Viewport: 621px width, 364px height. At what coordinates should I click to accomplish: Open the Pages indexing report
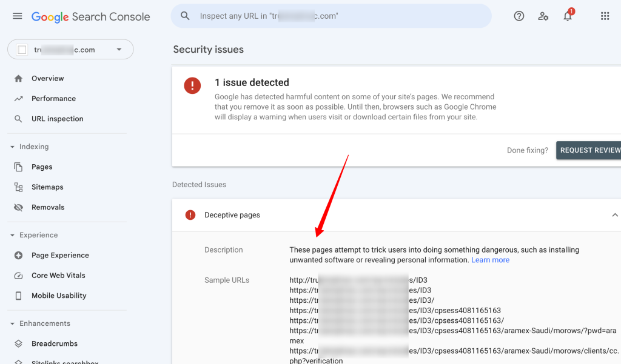(42, 167)
